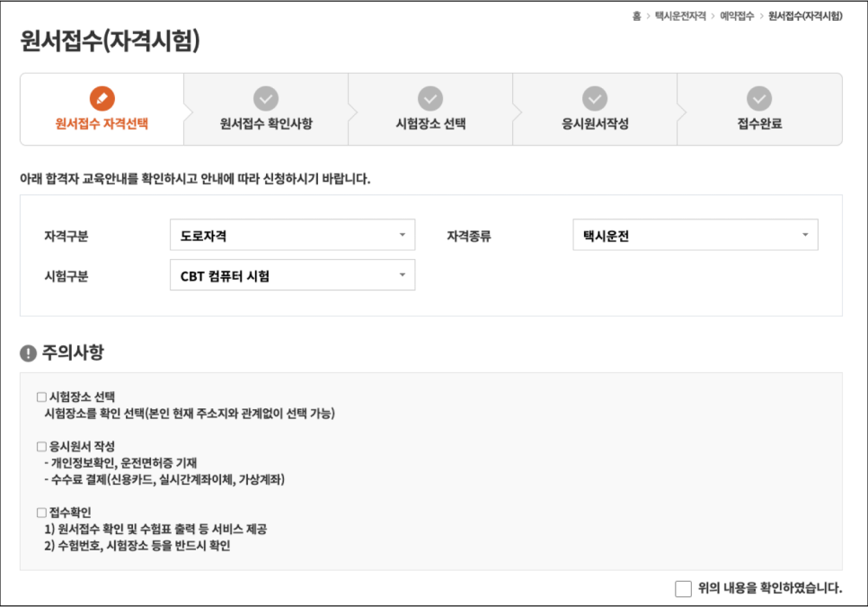Click the line 수험번호, 시험장소 등을 반드시 확인
The width and height of the screenshot is (868, 607).
137,546
